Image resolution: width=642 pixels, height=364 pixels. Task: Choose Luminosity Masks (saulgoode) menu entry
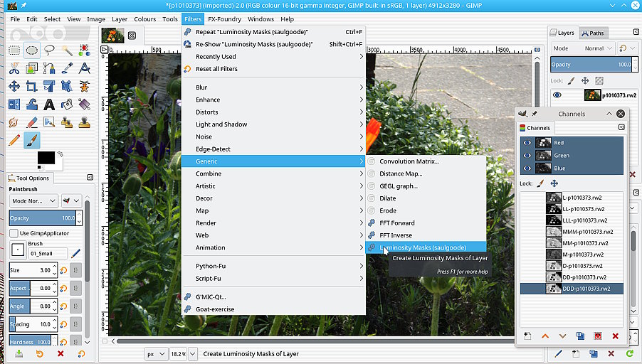(x=426, y=247)
